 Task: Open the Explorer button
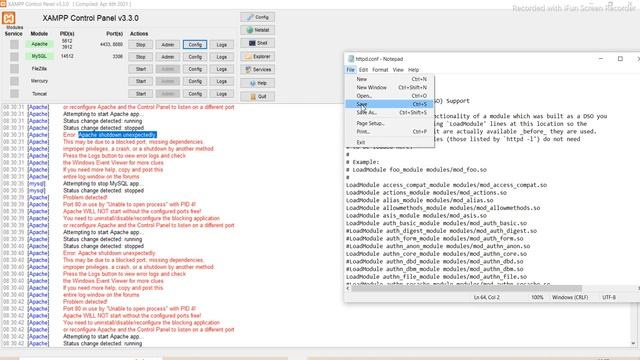(x=258, y=57)
